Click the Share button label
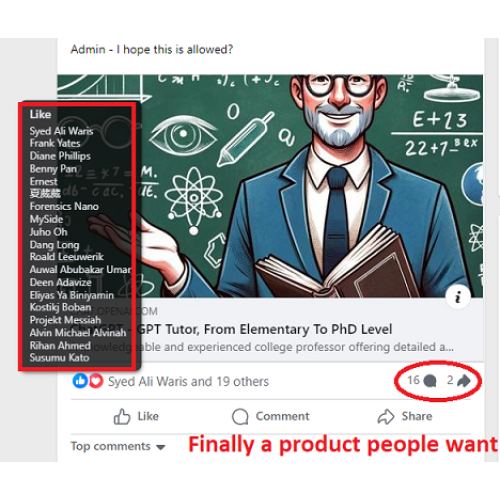500x500 pixels. (417, 416)
